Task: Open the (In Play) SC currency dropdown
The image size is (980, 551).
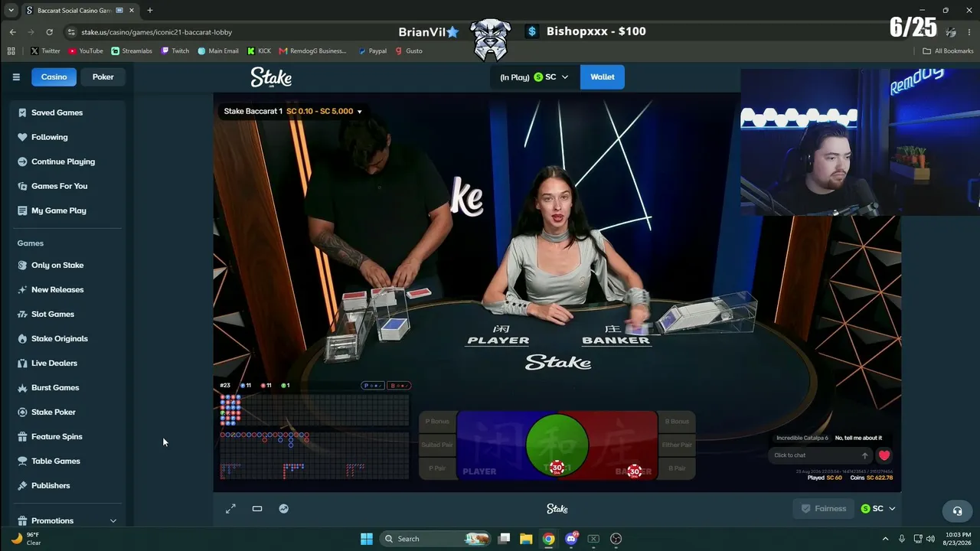Action: pyautogui.click(x=534, y=77)
